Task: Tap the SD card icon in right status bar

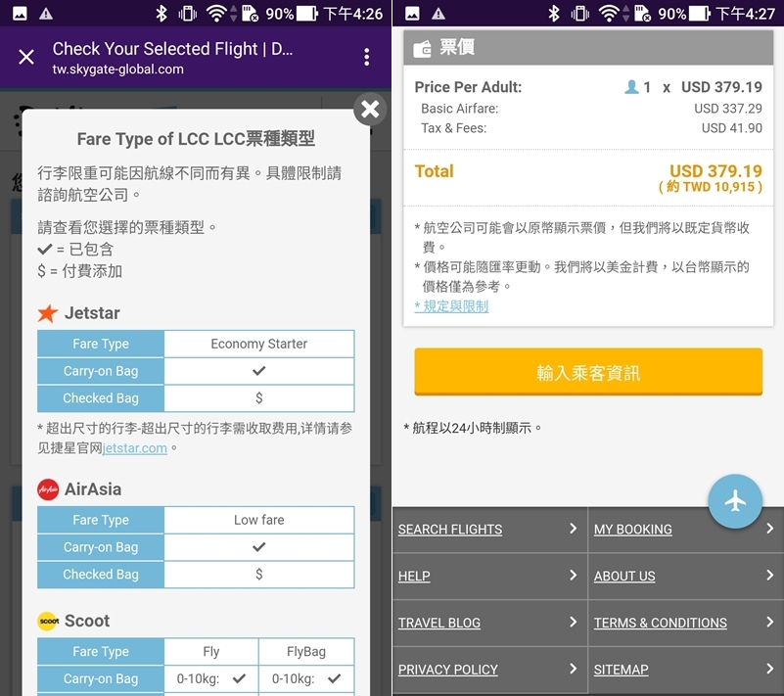Action: tap(642, 14)
